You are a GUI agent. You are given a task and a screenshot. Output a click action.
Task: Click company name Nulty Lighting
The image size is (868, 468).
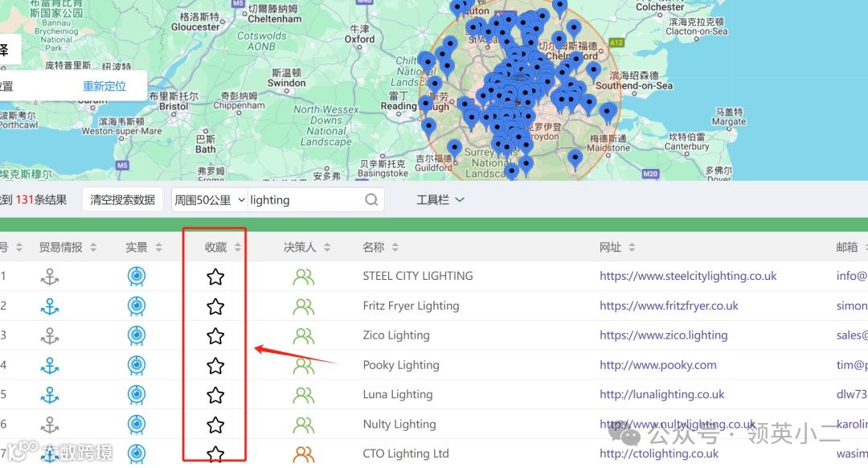point(399,425)
